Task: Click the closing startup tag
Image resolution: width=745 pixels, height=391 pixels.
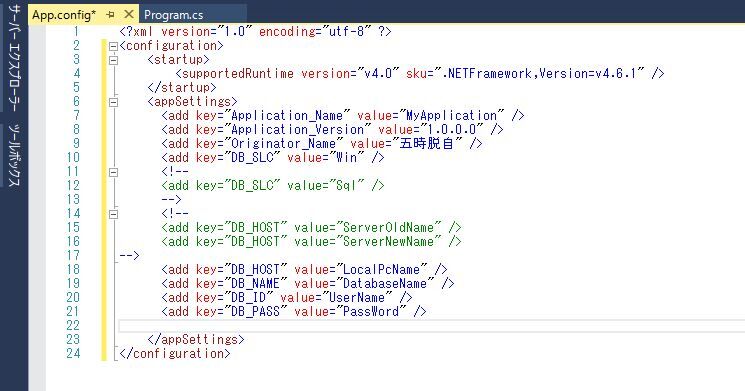Action: point(181,87)
